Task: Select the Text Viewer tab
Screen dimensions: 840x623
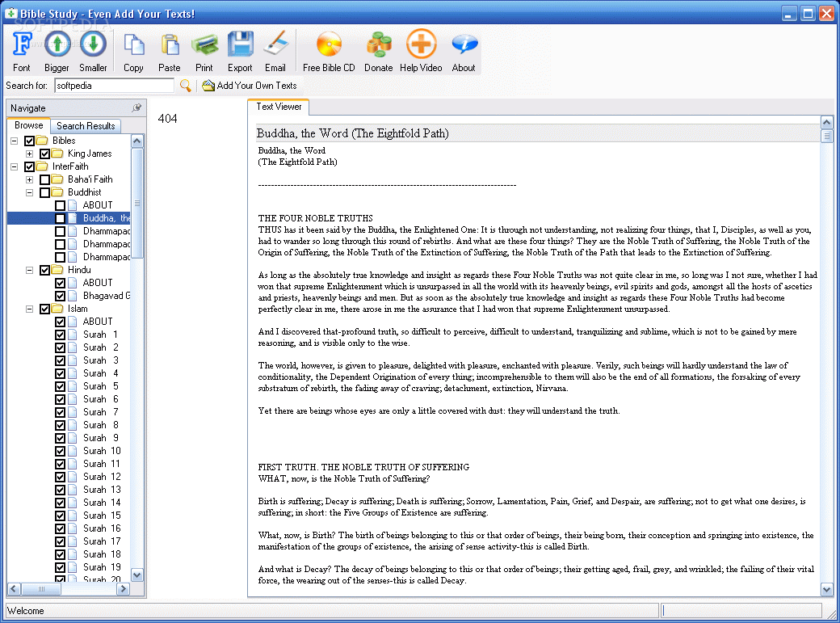Action: pos(279,107)
